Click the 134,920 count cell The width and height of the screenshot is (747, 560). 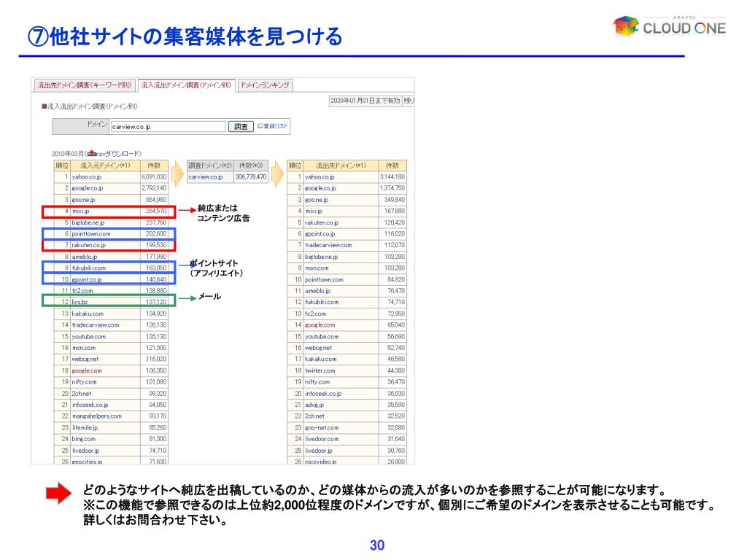point(156,314)
